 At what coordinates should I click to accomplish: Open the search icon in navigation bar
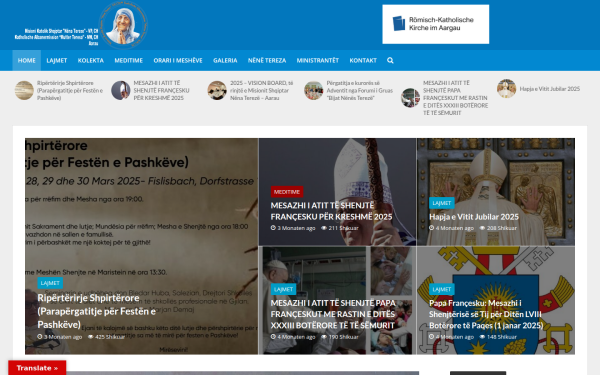point(390,60)
